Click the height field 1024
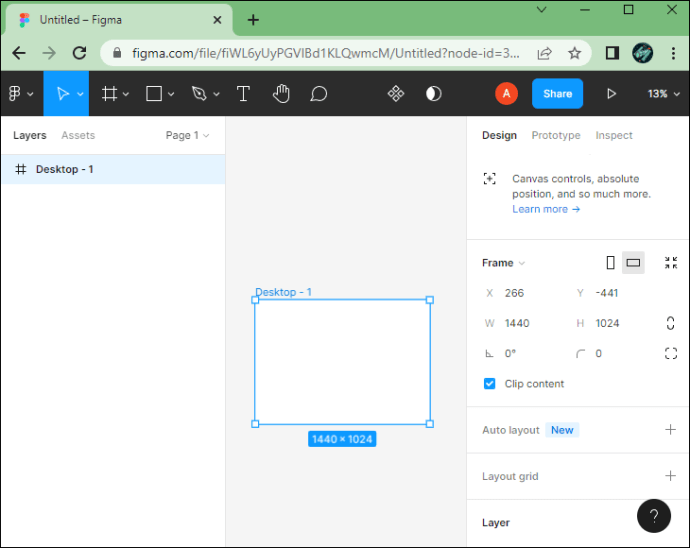The image size is (690, 548). pyautogui.click(x=607, y=323)
